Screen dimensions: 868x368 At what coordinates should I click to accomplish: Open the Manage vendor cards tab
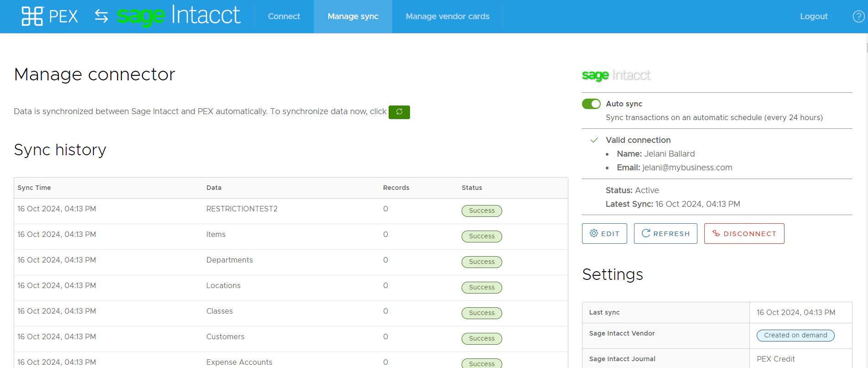(447, 16)
